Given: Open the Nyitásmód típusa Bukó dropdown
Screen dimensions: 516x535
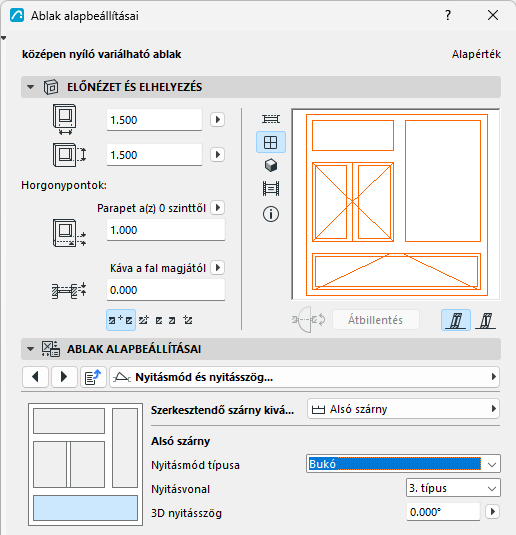Looking at the screenshot, I should click(403, 464).
